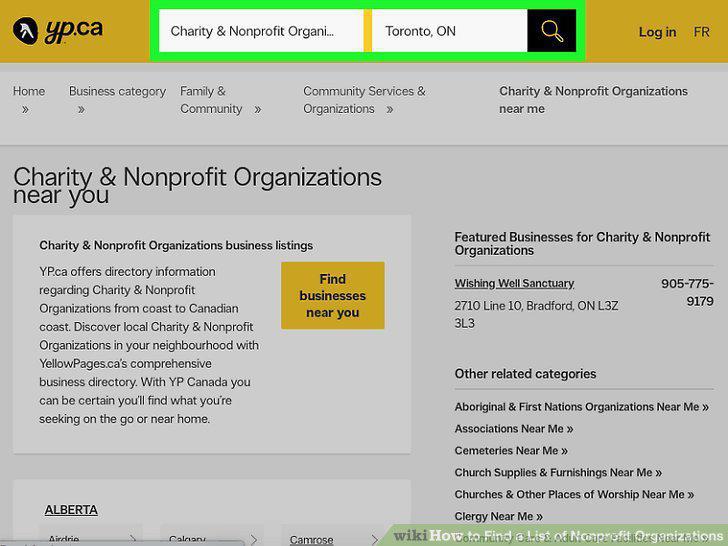The image size is (728, 546).
Task: Click phone number 905-775-9179
Action: pos(687,292)
